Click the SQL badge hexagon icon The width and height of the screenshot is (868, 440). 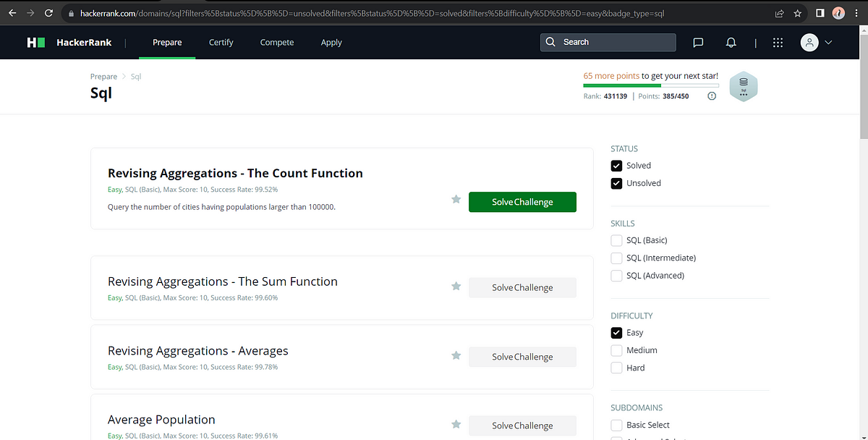tap(744, 87)
